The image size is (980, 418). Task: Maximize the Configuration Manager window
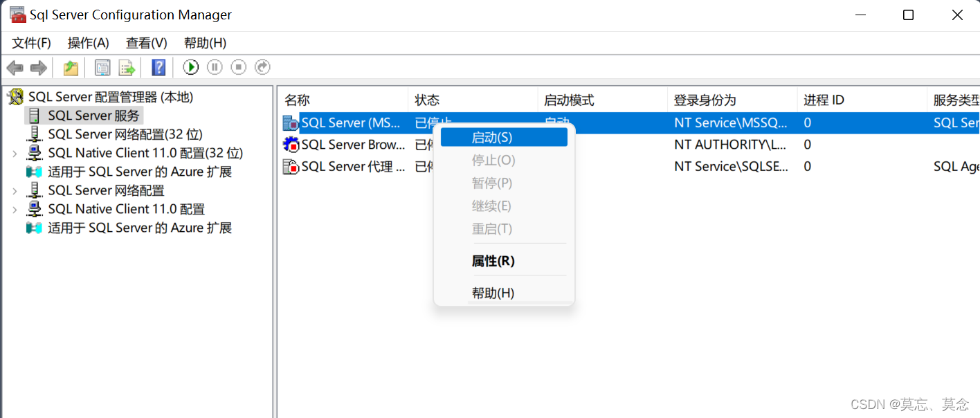coord(909,15)
